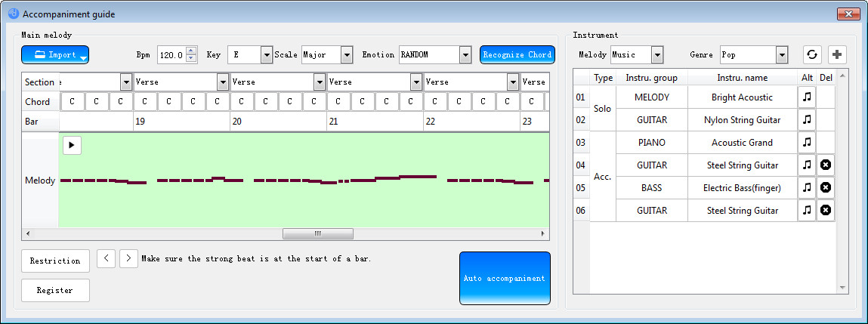Click Alt note icon for Nylon String Guitar
Viewport: 868px width, 324px height.
[807, 119]
